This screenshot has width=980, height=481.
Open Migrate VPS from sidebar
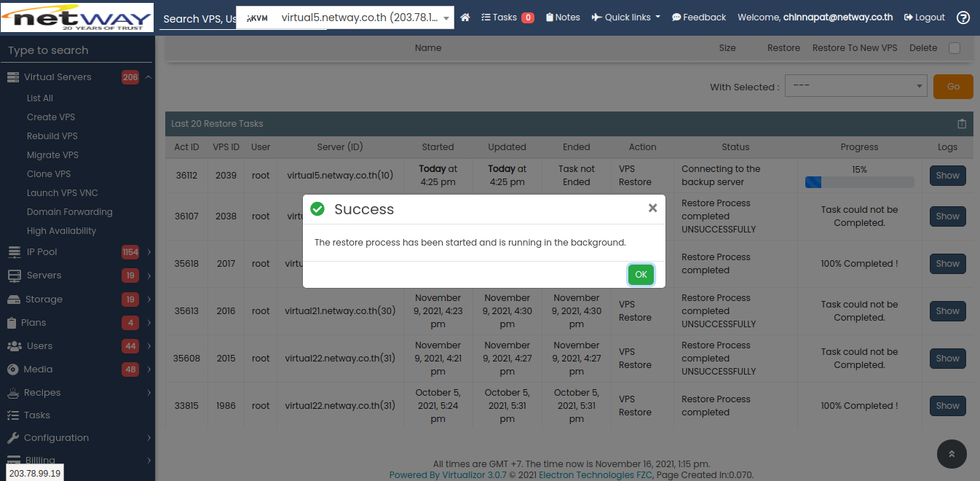pos(52,155)
